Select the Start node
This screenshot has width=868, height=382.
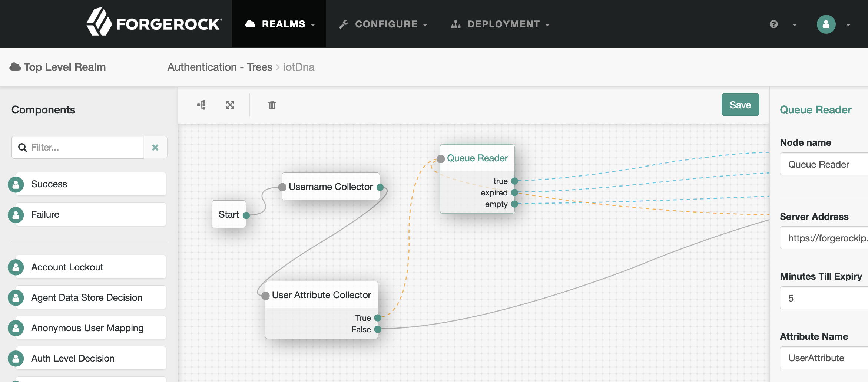pos(229,214)
